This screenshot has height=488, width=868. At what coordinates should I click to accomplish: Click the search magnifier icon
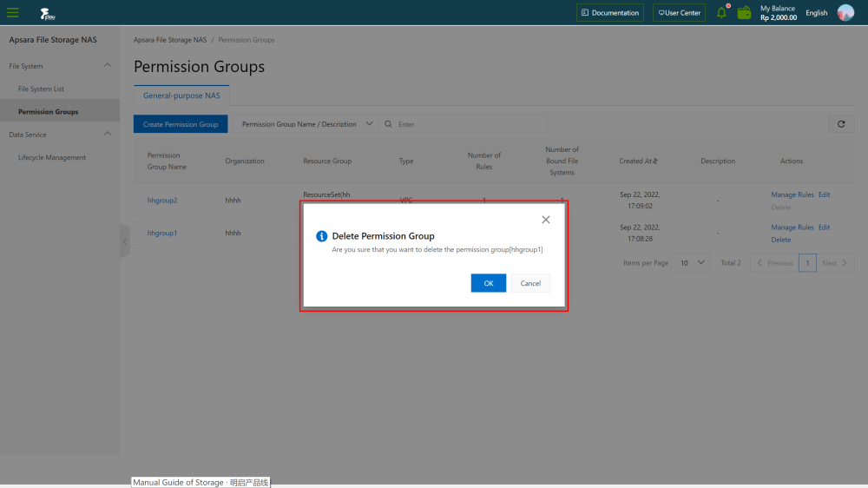(x=388, y=124)
